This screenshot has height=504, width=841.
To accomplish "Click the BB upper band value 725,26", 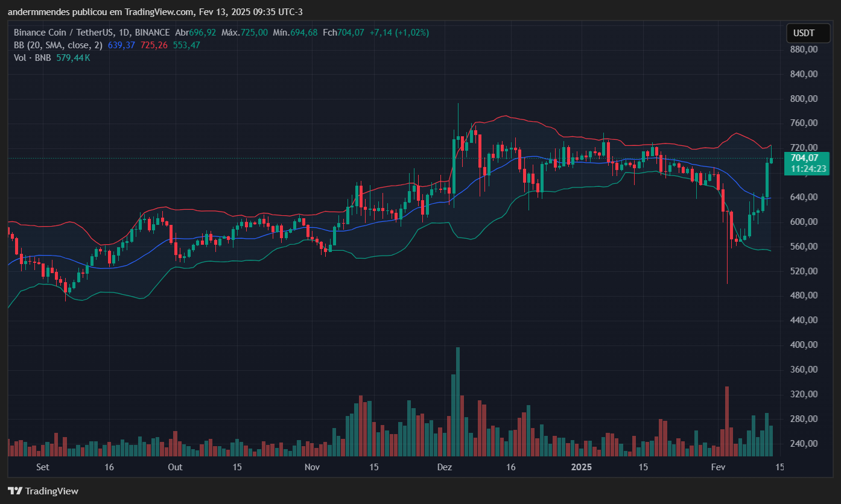I will tap(154, 45).
